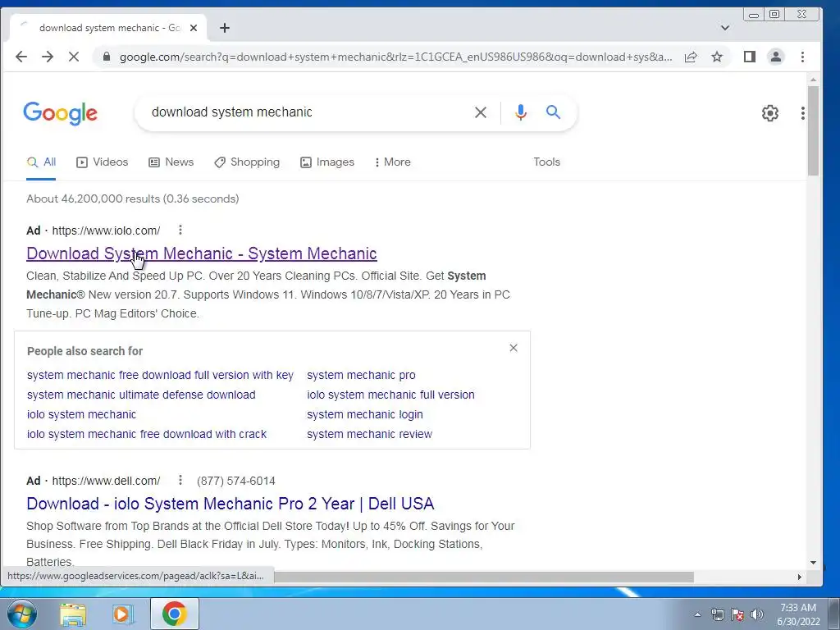Switch to the Images tab
840x630 pixels.
(327, 162)
